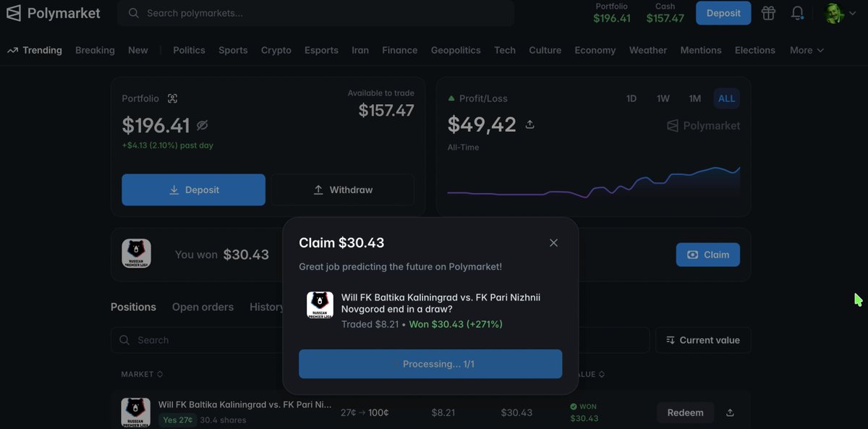The image size is (868, 429).
Task: Select the 1D profit range
Action: [x=631, y=98]
